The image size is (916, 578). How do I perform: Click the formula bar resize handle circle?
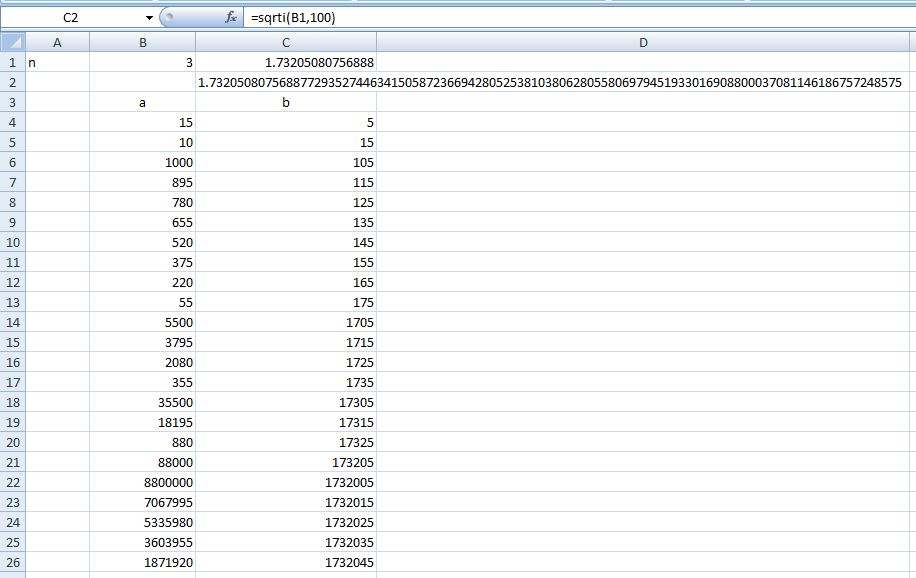[x=168, y=17]
